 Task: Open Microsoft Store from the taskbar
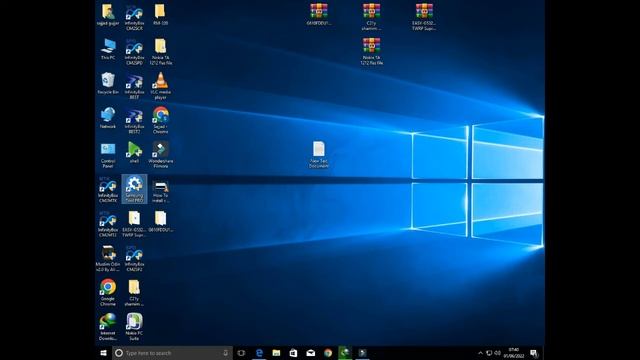pyautogui.click(x=293, y=353)
